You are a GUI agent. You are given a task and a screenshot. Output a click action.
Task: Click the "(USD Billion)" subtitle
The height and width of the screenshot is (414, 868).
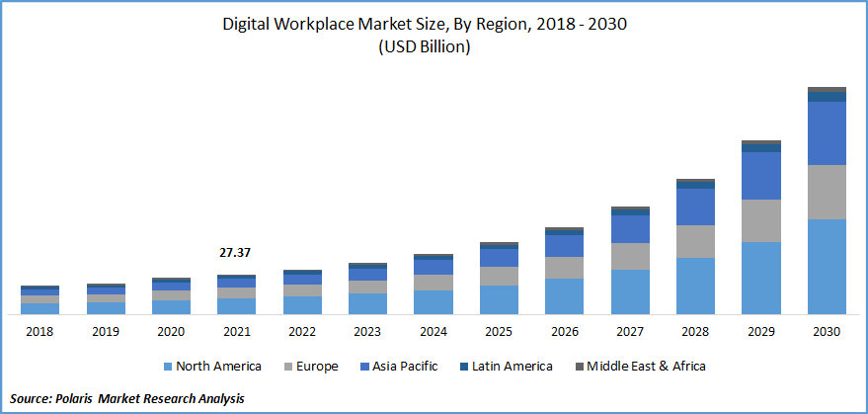(x=425, y=48)
